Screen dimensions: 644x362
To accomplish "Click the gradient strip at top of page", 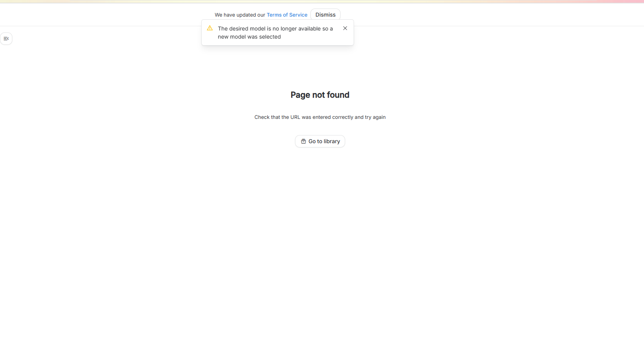I will (322, 2).
